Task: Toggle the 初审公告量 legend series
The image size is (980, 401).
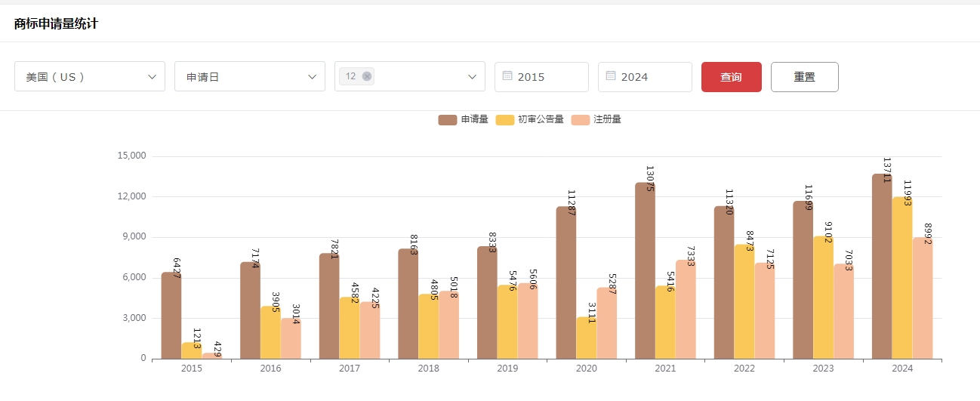Action: pyautogui.click(x=541, y=119)
